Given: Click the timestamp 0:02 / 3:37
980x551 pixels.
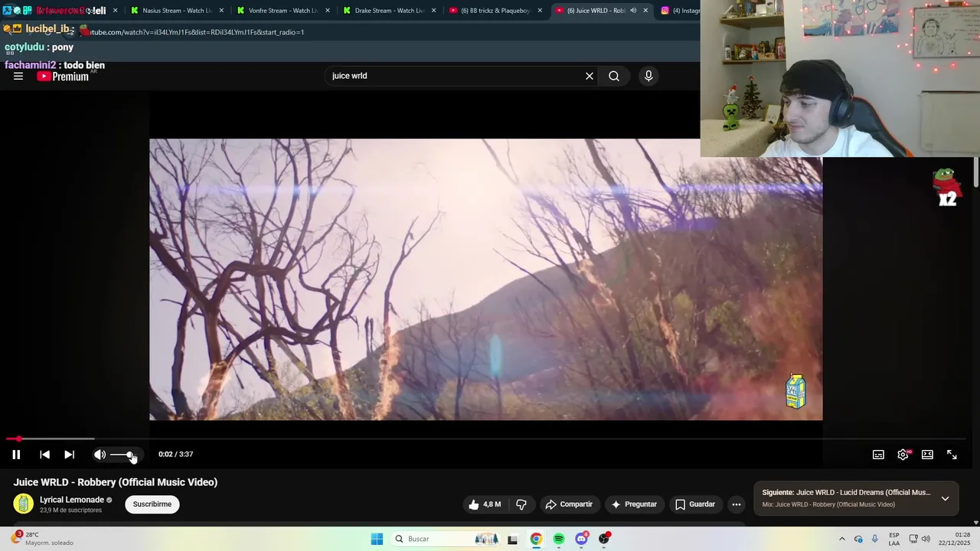Looking at the screenshot, I should 175,455.
